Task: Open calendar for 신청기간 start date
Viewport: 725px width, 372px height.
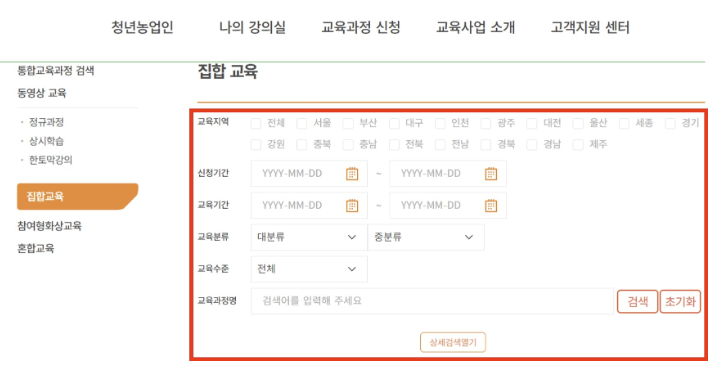Action: pos(352,174)
